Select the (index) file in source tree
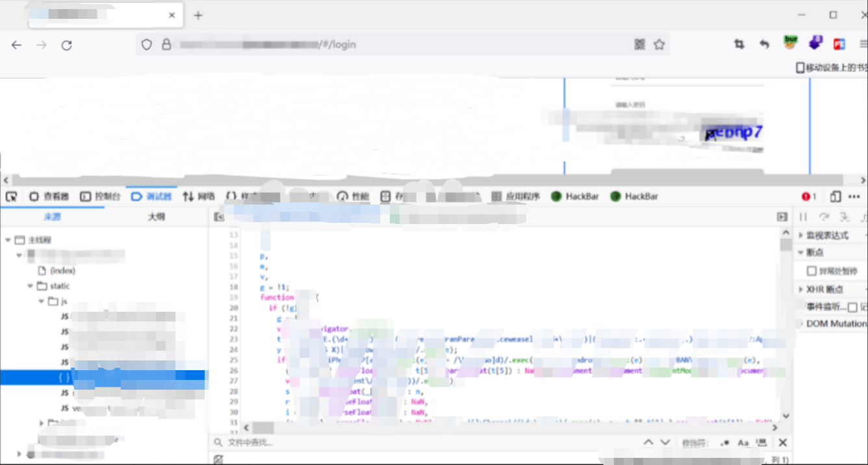868x465 pixels. tap(62, 271)
